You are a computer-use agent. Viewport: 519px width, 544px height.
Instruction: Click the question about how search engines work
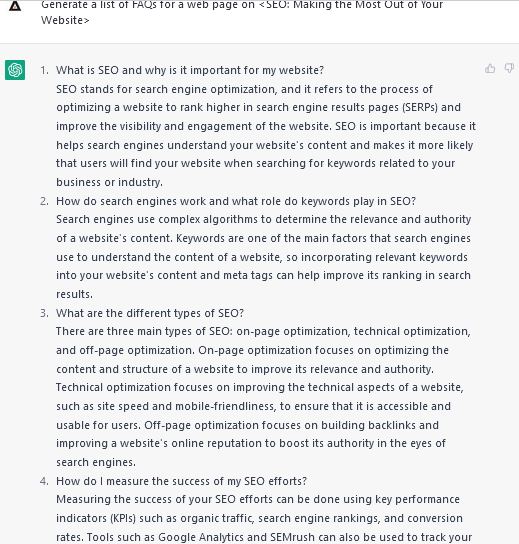(236, 201)
